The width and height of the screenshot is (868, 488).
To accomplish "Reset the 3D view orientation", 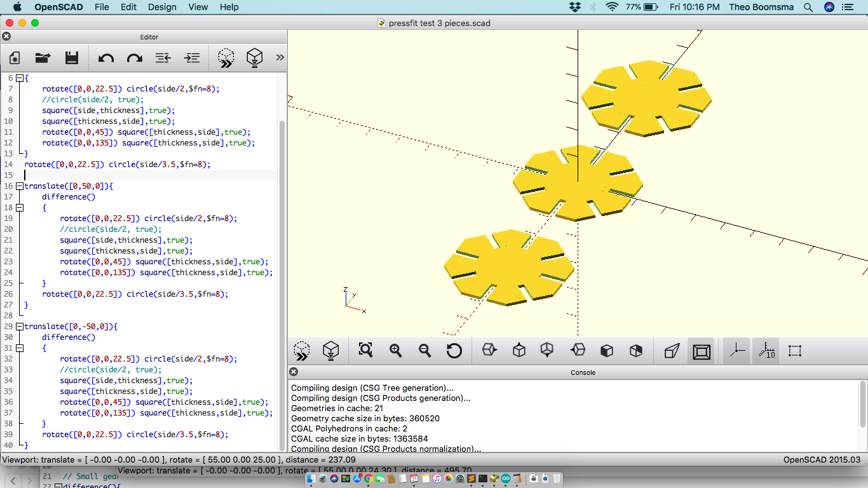I will click(x=454, y=350).
